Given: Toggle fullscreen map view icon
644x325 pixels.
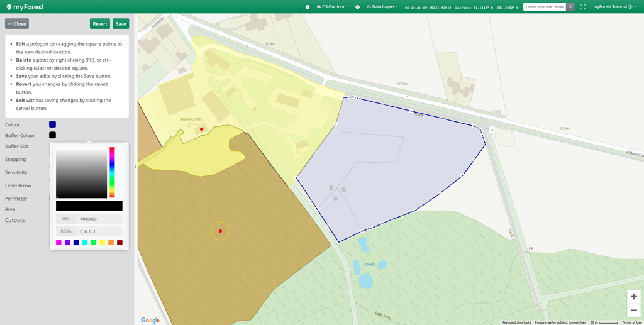Looking at the screenshot, I should [582, 7].
